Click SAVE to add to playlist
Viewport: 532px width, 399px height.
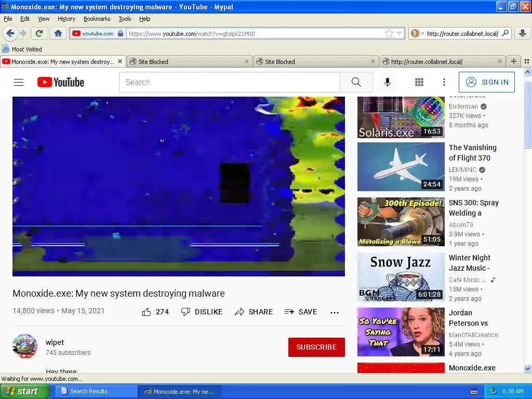point(301,312)
